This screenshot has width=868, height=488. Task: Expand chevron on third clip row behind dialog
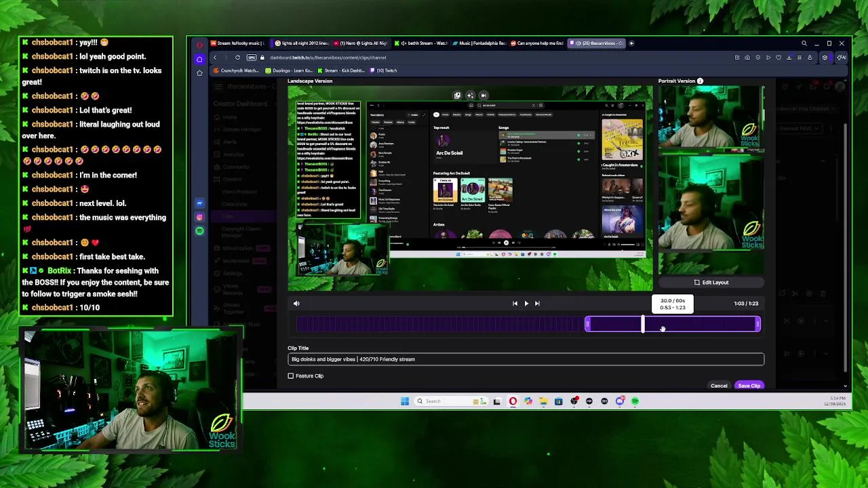[825, 353]
